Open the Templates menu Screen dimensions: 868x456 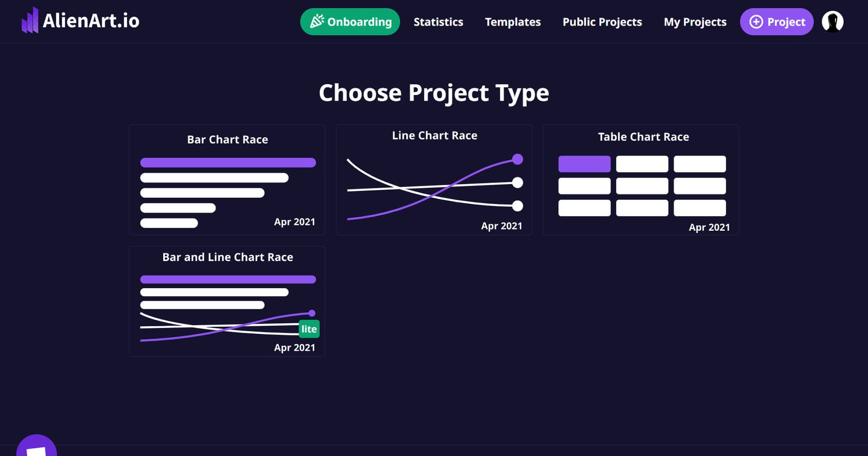click(x=513, y=22)
